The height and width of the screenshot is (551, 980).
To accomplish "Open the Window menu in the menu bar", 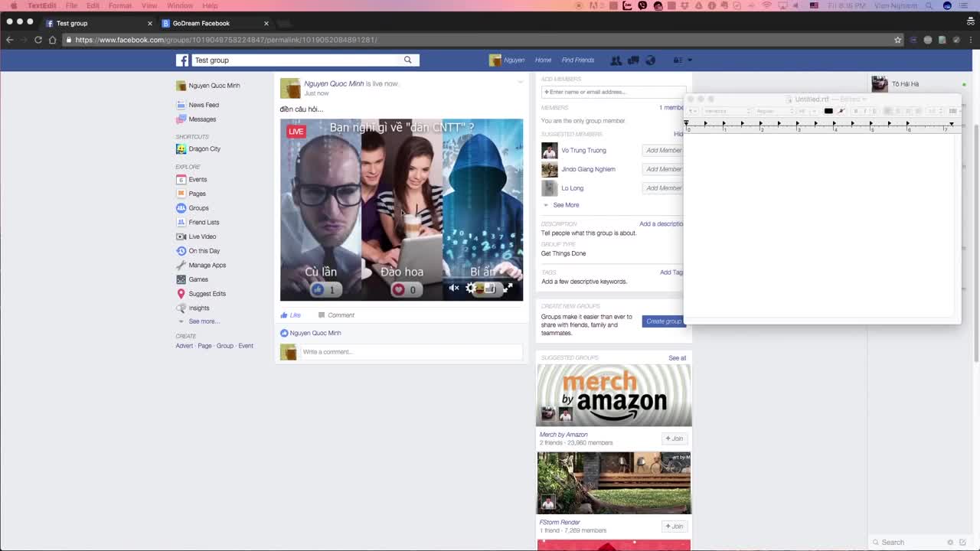I will click(180, 5).
